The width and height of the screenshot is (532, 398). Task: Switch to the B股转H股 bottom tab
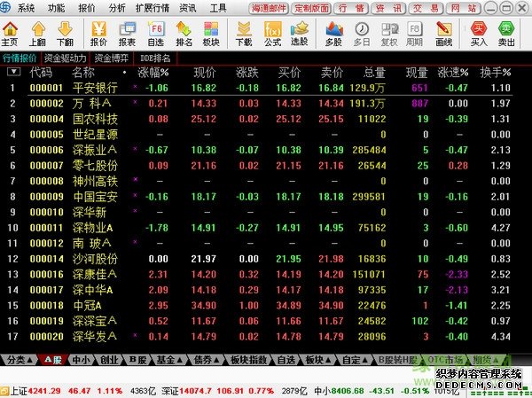pyautogui.click(x=397, y=360)
